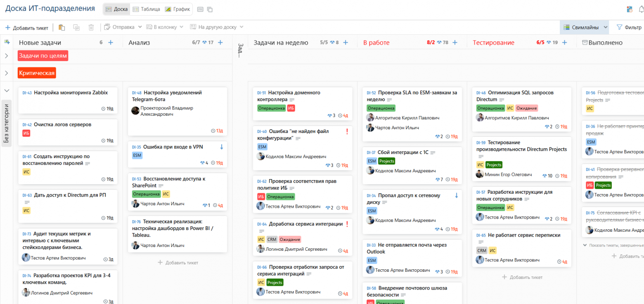The width and height of the screenshot is (644, 304).
Task: Click the delete (trash) icon in toolbar
Action: [x=91, y=27]
